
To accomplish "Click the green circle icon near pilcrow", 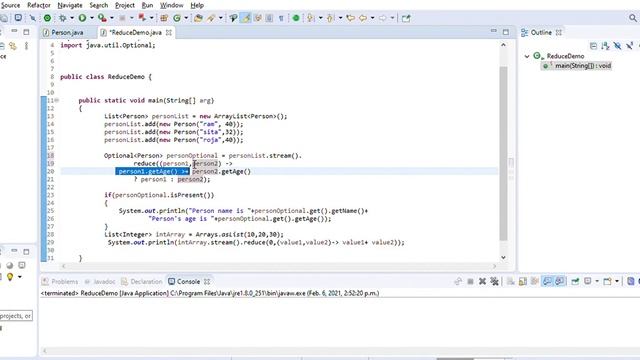I will pyautogui.click(x=296, y=18).
